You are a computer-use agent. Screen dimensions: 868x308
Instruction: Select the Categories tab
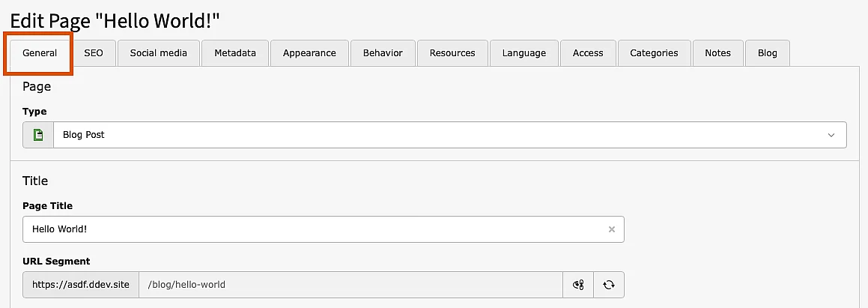pos(654,53)
